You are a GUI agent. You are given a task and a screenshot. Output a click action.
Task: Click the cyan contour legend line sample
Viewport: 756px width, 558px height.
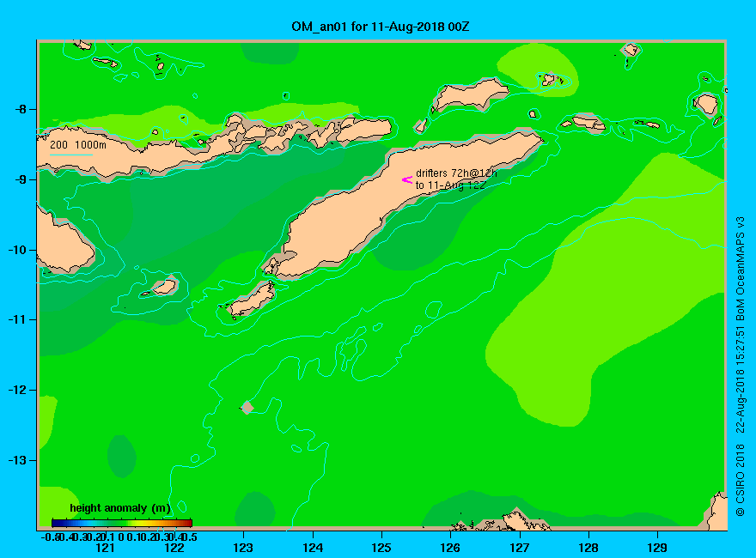pos(70,155)
